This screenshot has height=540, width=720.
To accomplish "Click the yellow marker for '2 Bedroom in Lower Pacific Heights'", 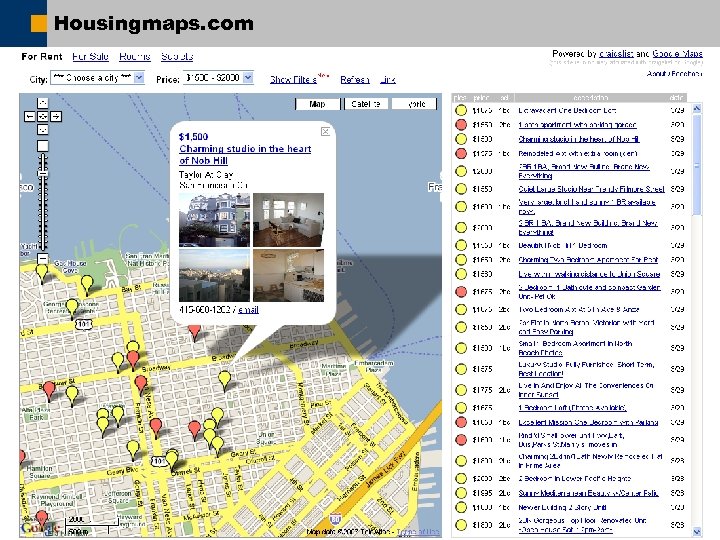I will click(x=461, y=478).
